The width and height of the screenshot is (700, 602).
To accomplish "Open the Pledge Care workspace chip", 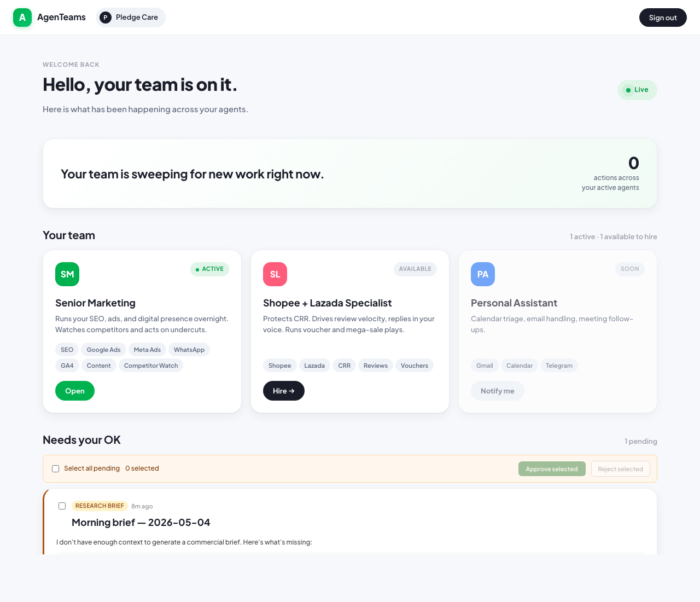I will 131,18.
